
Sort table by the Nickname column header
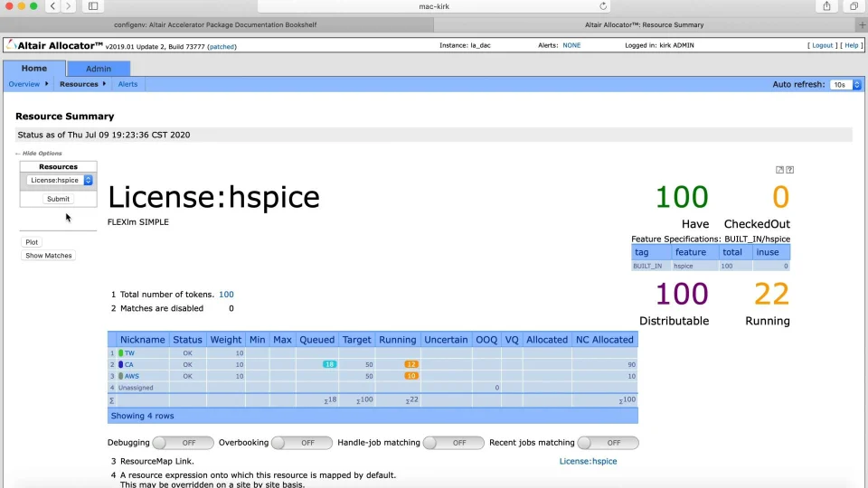(142, 340)
